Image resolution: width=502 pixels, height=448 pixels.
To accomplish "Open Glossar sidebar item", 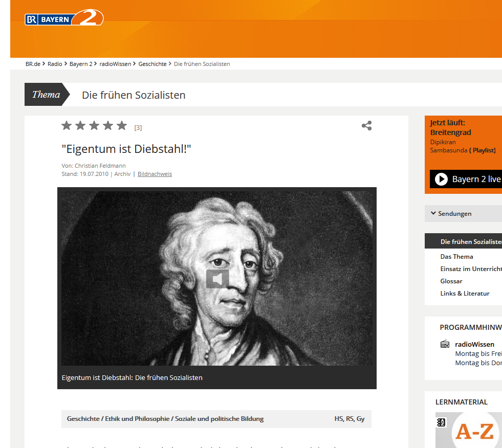I will coord(451,281).
